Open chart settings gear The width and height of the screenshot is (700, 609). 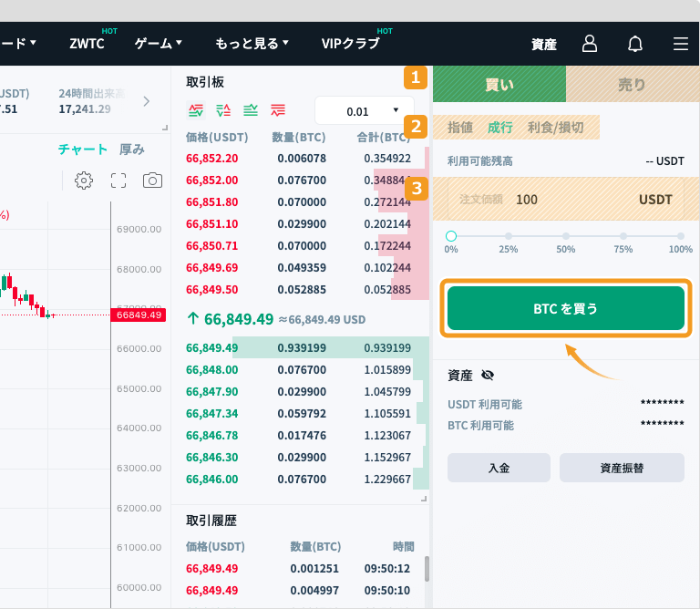84,180
